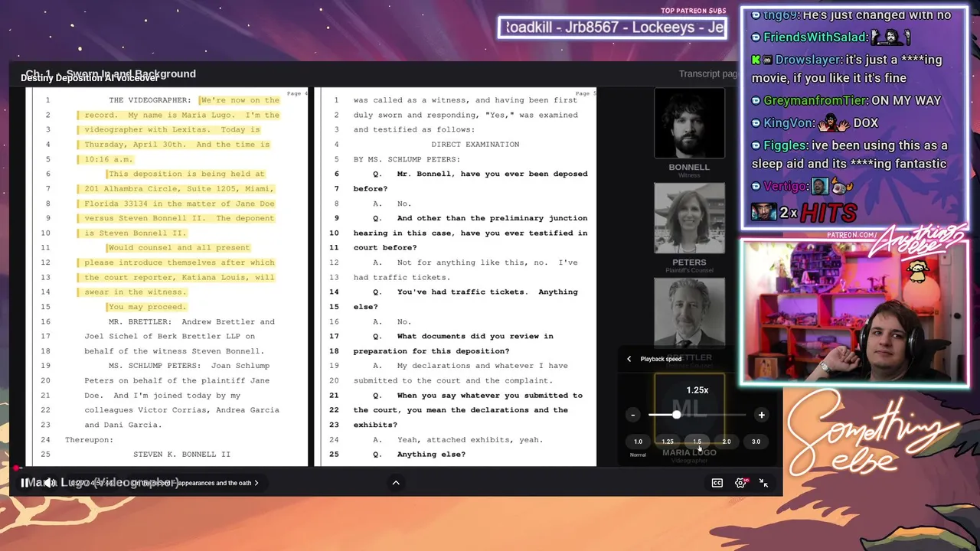Select the Bonnell witness portrait thumbnail
The image size is (980, 551).
coord(689,124)
